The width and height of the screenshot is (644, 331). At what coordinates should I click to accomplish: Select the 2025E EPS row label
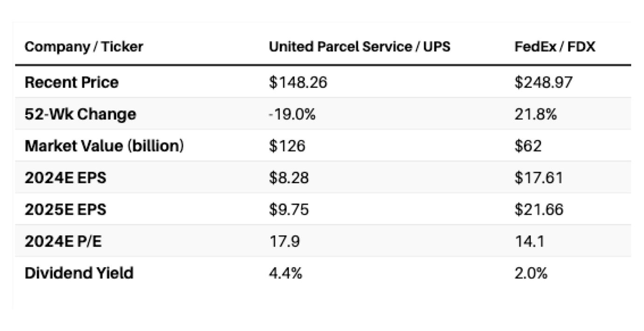coord(65,209)
